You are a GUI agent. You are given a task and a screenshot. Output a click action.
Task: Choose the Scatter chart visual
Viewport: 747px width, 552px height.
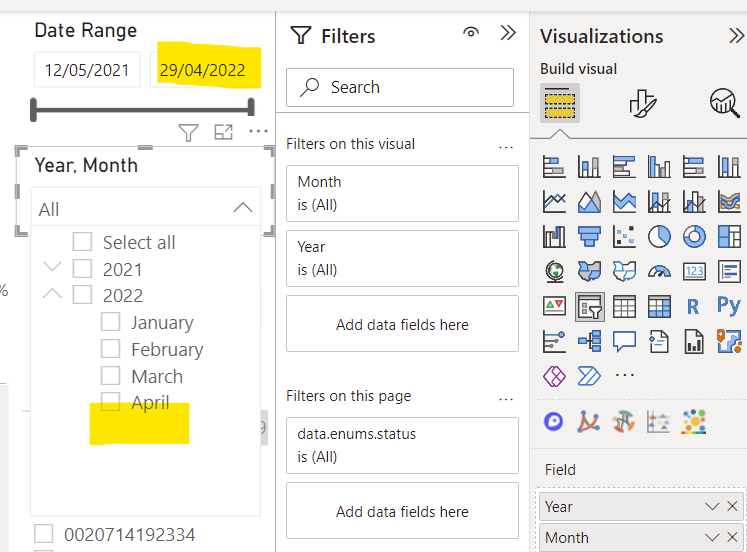pyautogui.click(x=624, y=237)
